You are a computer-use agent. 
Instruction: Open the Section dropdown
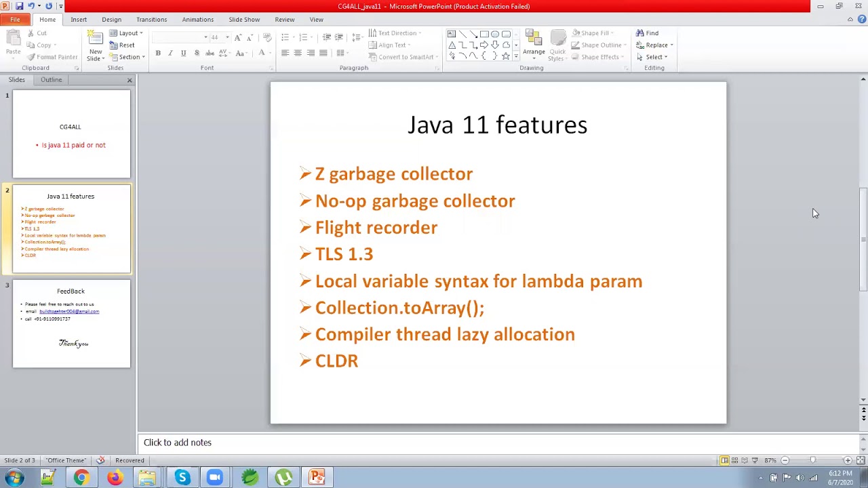(127, 57)
